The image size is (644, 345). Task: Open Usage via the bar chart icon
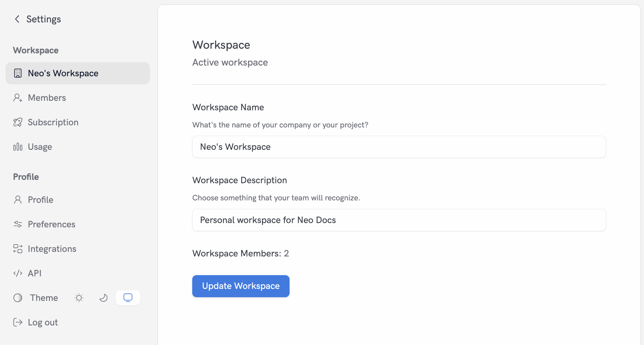click(x=18, y=146)
